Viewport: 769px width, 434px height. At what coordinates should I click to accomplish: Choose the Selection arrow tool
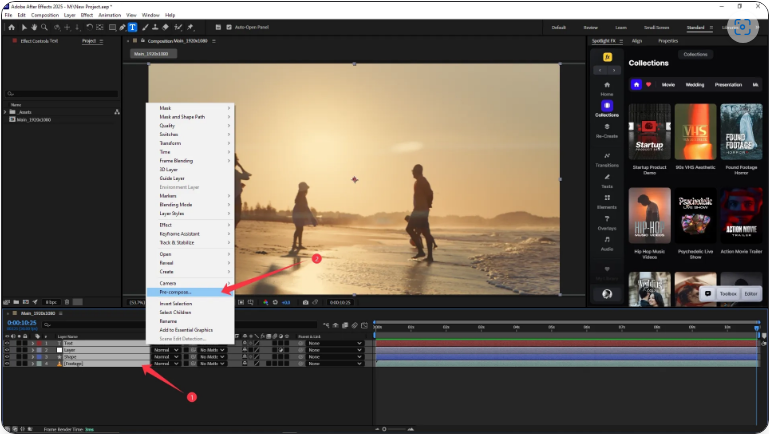tap(24, 27)
